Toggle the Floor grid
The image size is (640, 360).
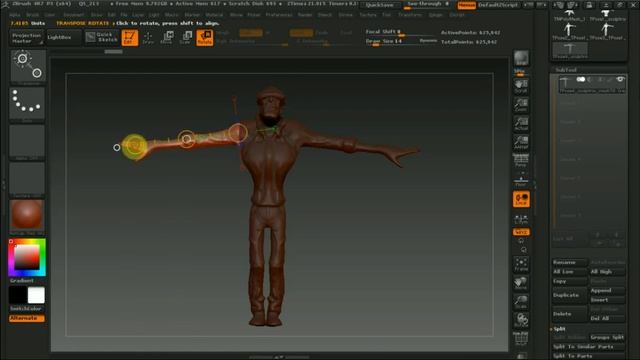521,180
